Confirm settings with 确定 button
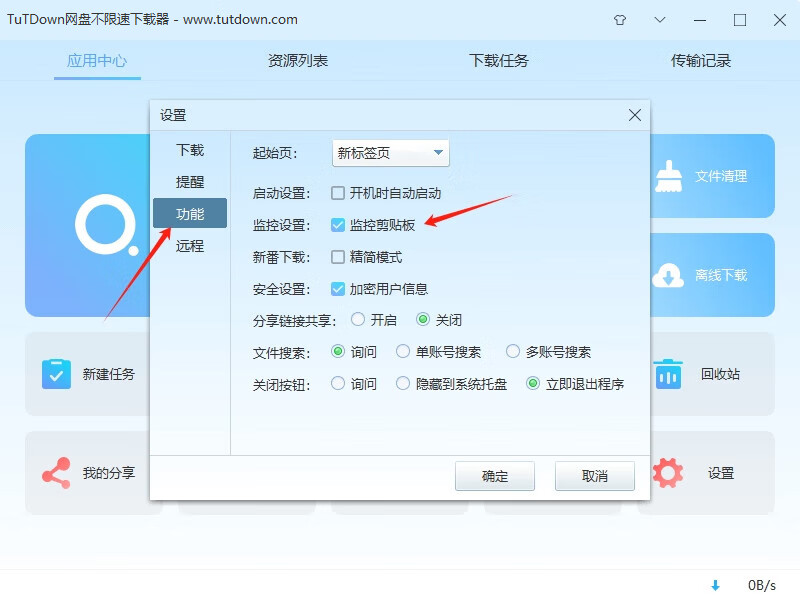This screenshot has width=800, height=600. tap(495, 476)
